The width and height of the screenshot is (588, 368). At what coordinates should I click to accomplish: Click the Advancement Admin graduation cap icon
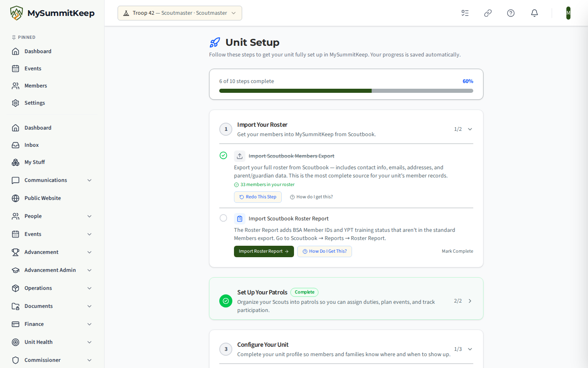coord(16,270)
